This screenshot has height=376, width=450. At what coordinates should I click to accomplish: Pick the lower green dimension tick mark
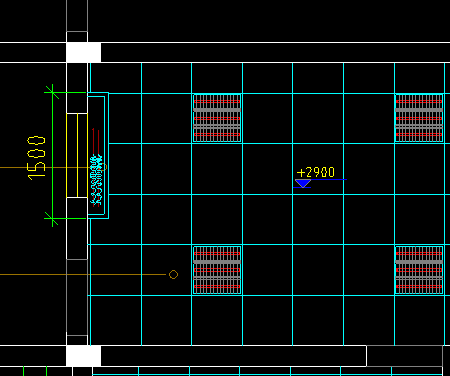pos(52,218)
